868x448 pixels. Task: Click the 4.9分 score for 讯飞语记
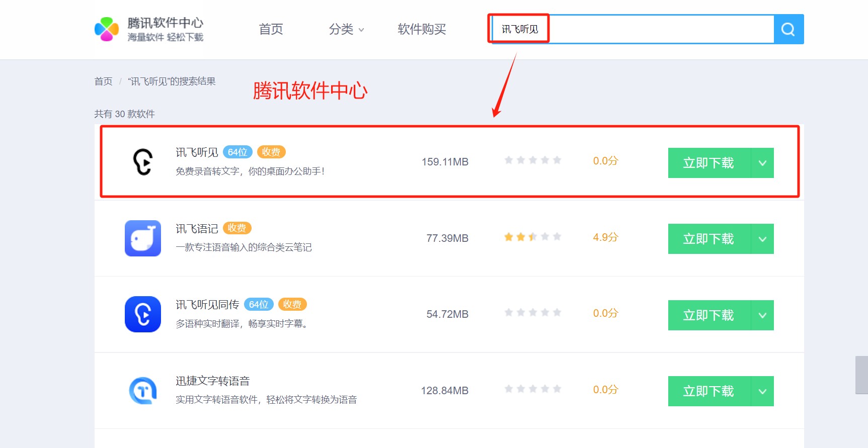click(605, 237)
